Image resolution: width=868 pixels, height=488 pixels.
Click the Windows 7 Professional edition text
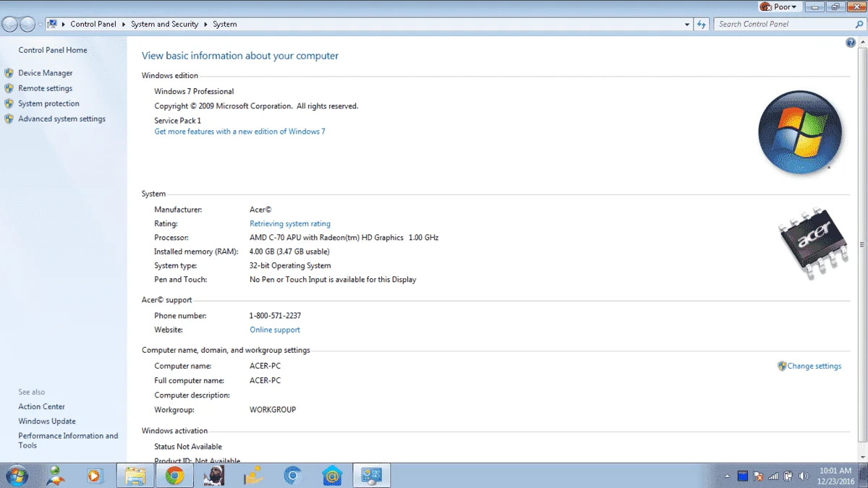pos(194,92)
